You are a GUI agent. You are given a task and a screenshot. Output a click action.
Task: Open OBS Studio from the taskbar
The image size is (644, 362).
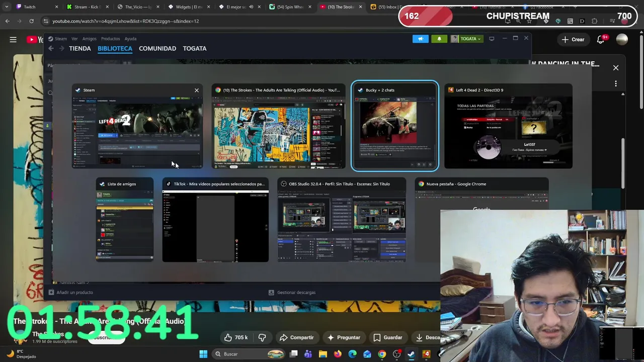coord(397,354)
